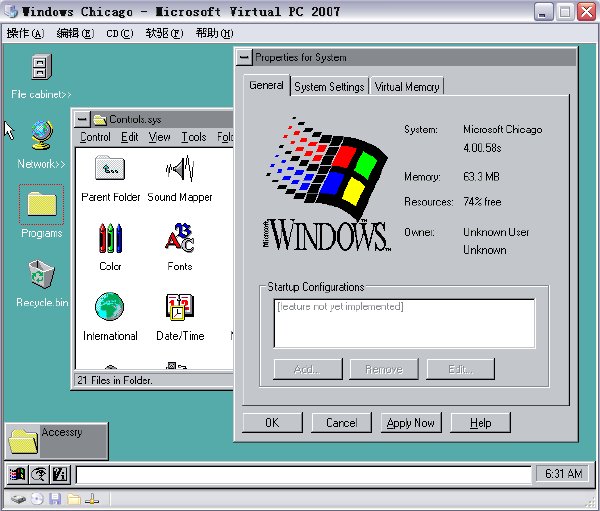Click the 6:31 AM clock on taskbar

point(564,474)
